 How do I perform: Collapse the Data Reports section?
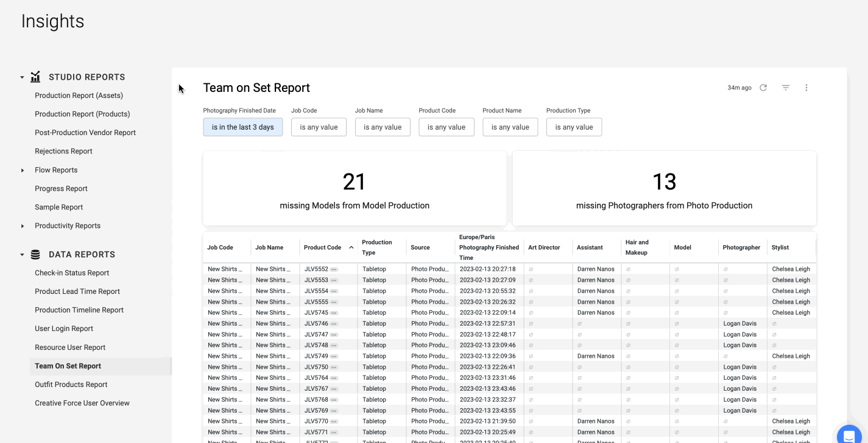click(x=22, y=255)
